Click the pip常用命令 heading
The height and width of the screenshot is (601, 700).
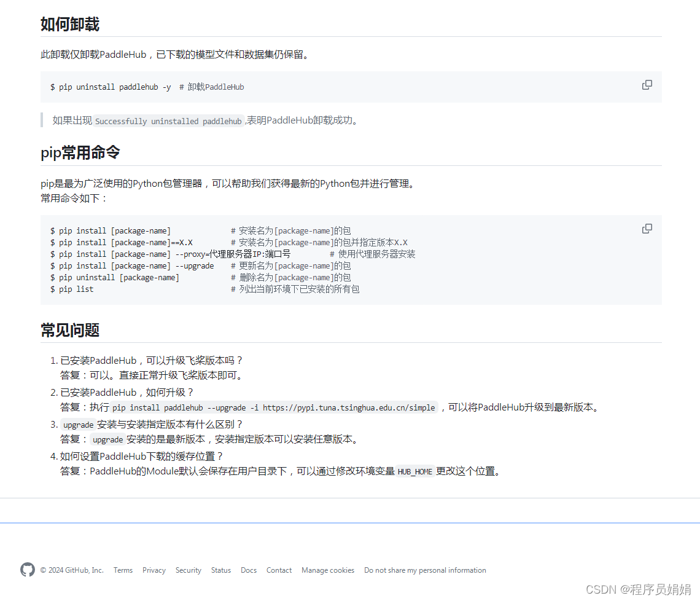coord(80,152)
